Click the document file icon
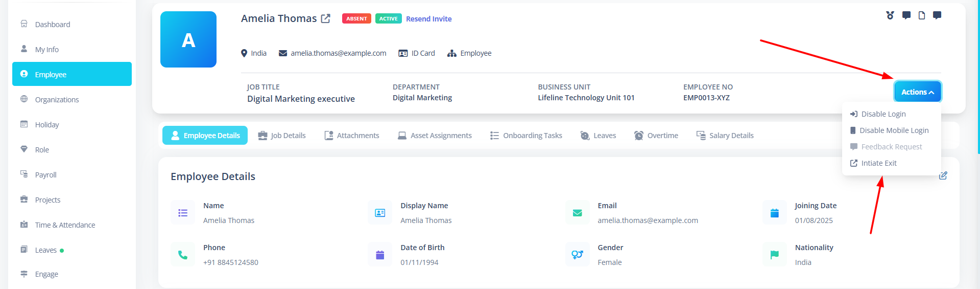980x289 pixels. pyautogui.click(x=922, y=15)
